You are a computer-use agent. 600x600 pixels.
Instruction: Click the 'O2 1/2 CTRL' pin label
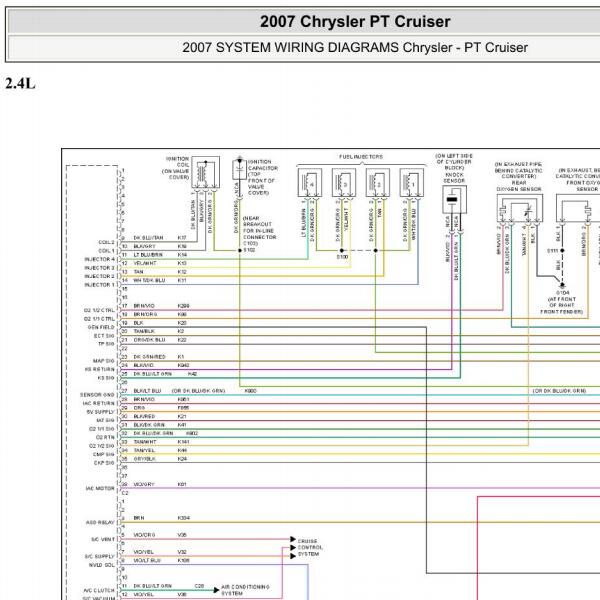coord(99,310)
